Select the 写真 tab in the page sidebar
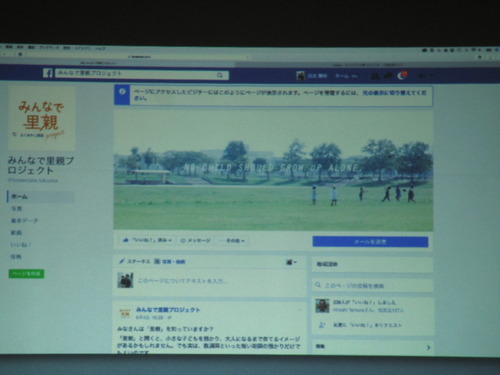This screenshot has height=375, width=500. pos(16,209)
